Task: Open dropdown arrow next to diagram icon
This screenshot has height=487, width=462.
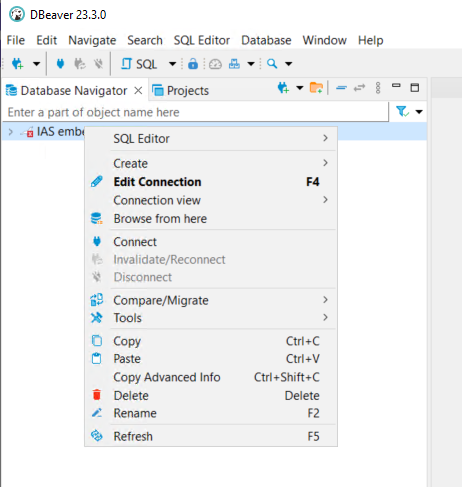Action: click(251, 64)
